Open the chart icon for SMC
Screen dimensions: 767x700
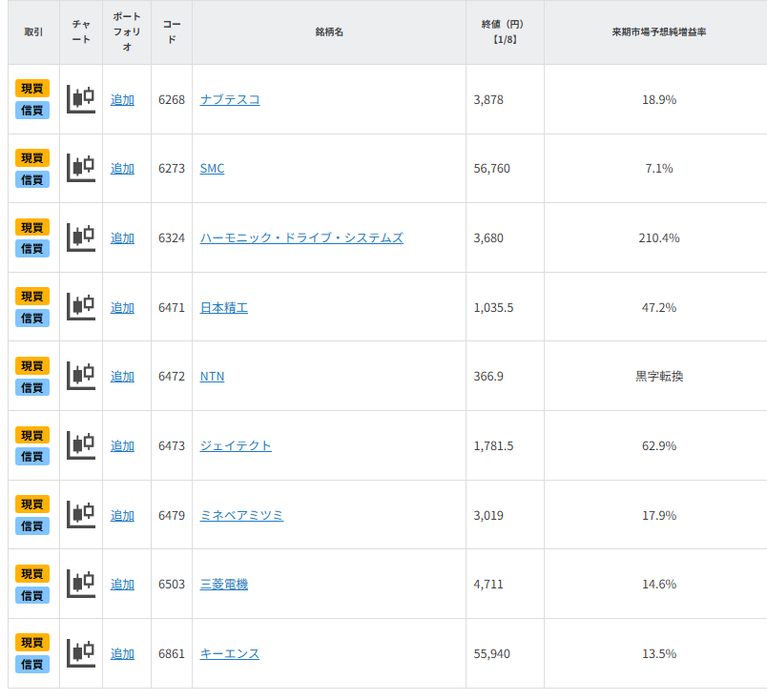point(80,168)
